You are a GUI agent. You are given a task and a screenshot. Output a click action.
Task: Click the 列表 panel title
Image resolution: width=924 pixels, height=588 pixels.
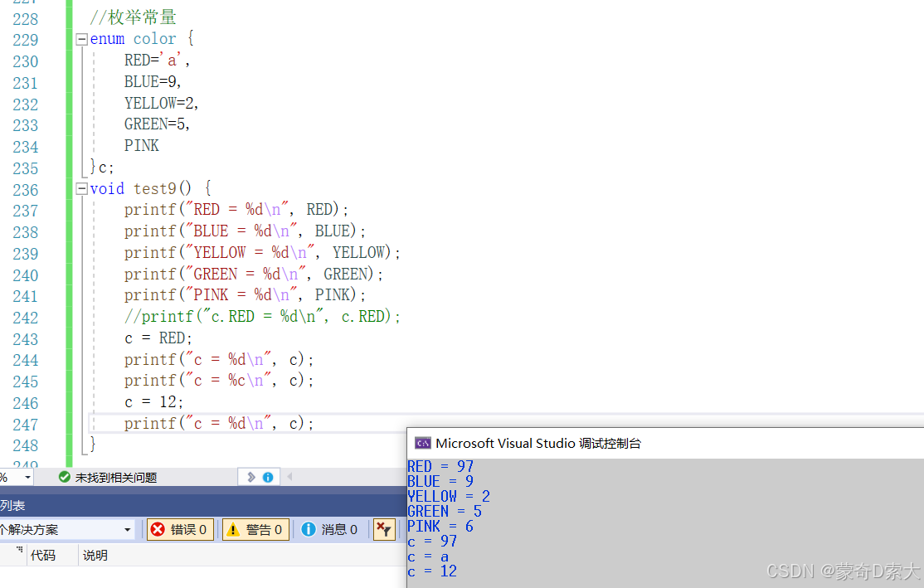12,506
